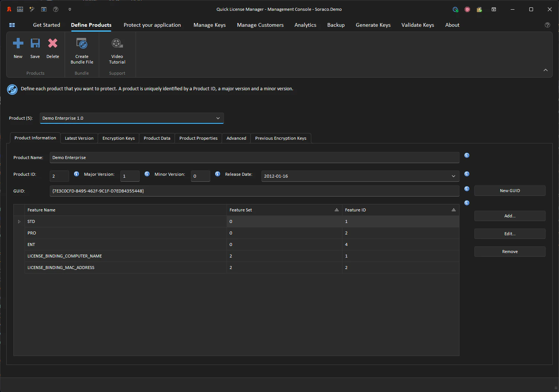Save the current product
This screenshot has height=392, width=559.
tap(35, 47)
